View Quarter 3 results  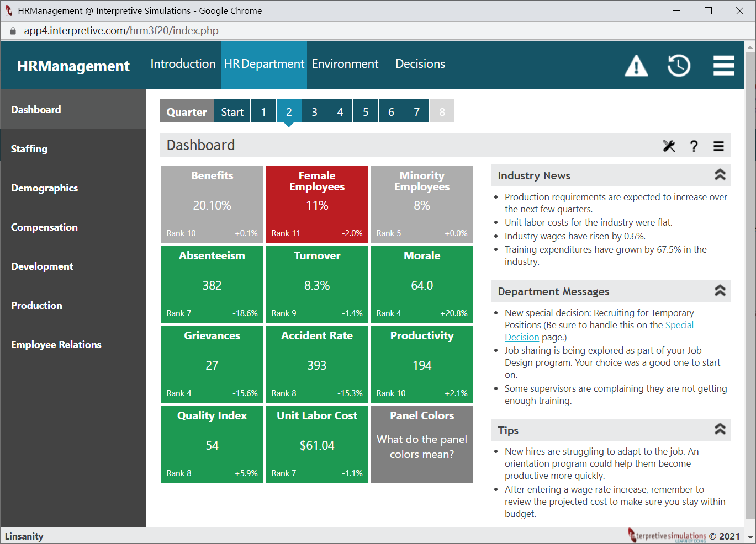click(x=314, y=111)
